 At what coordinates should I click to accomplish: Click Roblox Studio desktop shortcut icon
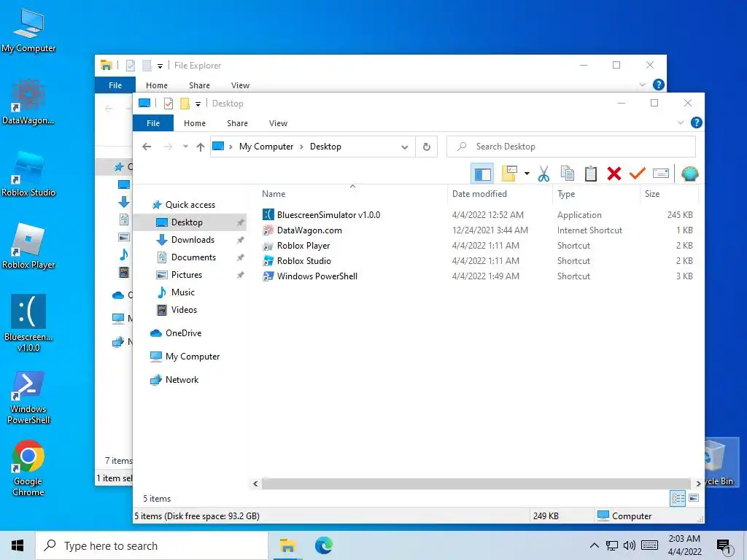pyautogui.click(x=28, y=174)
